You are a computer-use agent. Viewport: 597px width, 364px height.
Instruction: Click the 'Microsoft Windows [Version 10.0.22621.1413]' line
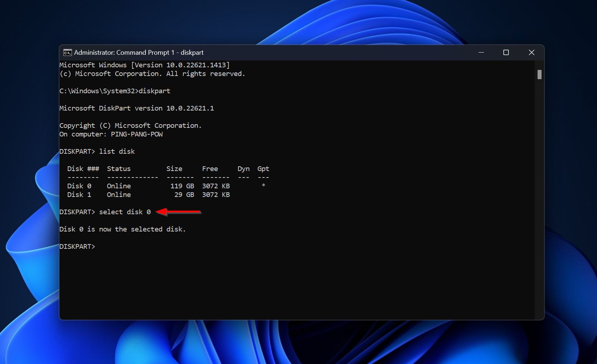[x=144, y=65]
